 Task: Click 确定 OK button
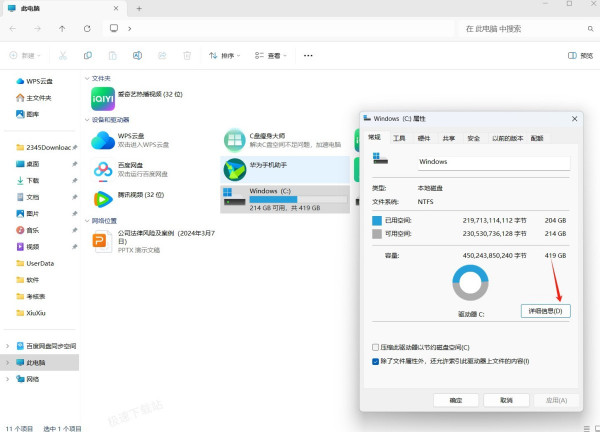point(456,400)
